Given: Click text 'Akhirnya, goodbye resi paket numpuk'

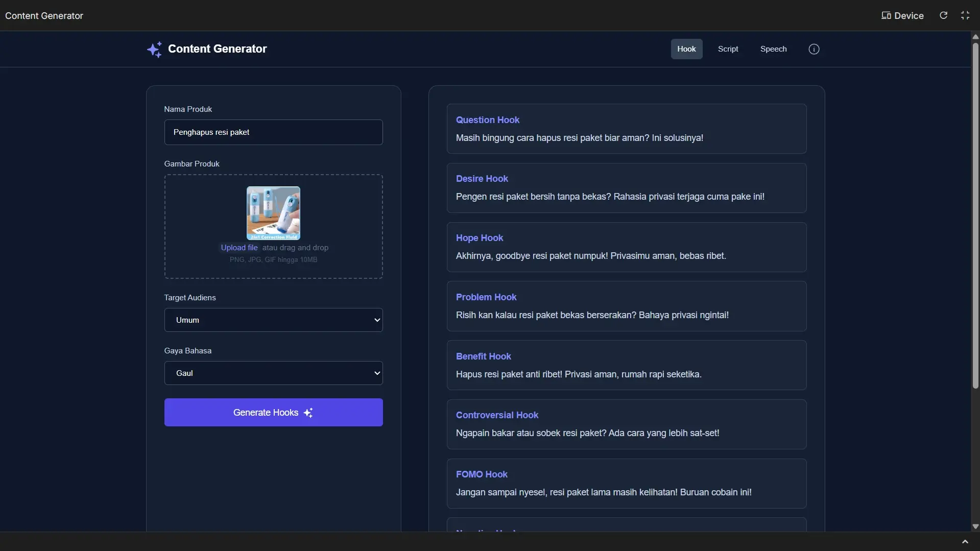Looking at the screenshot, I should click(x=530, y=256).
